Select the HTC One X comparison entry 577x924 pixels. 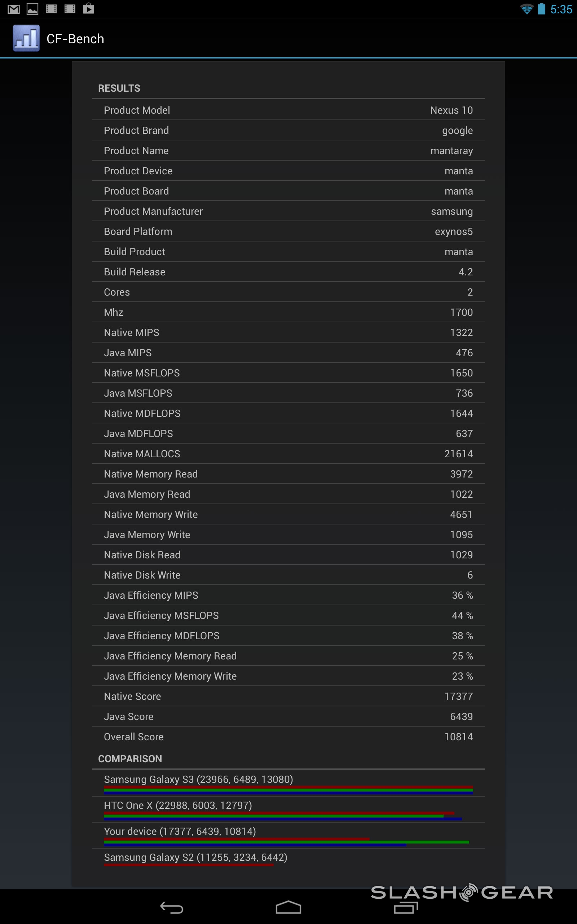pyautogui.click(x=288, y=809)
